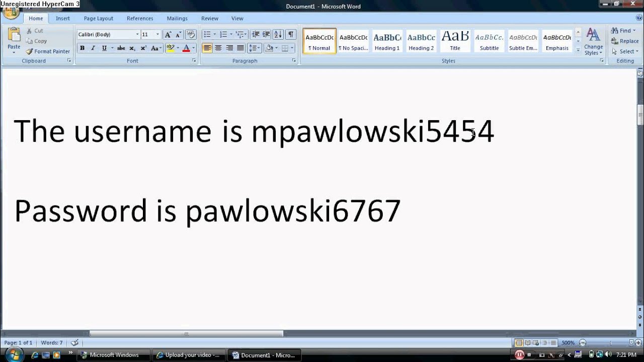This screenshot has height=362, width=644.
Task: Expand the full Styles gallery
Action: (x=578, y=50)
